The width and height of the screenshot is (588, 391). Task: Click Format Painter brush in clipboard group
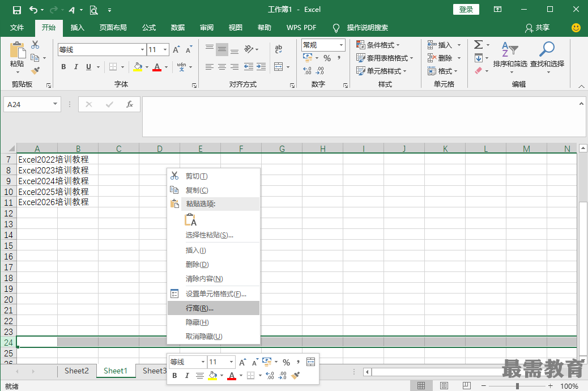click(x=35, y=70)
